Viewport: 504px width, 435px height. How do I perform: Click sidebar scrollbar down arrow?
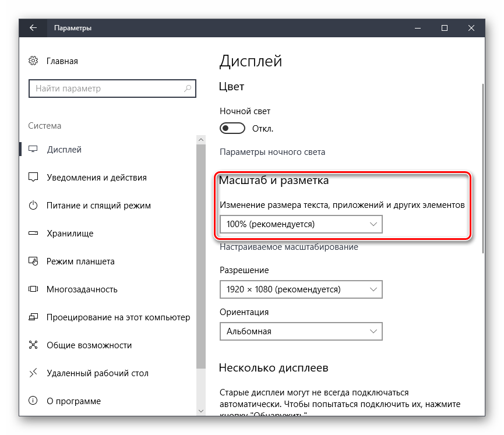pyautogui.click(x=201, y=411)
